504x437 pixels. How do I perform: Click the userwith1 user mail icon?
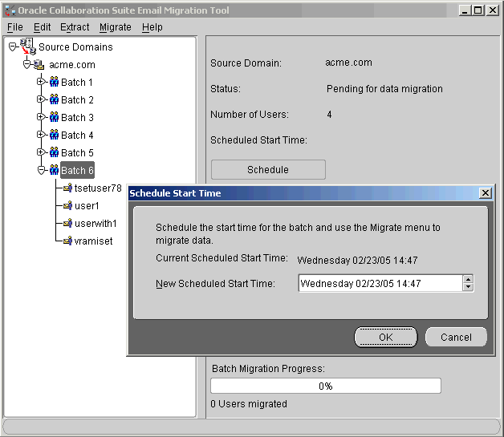coord(68,223)
